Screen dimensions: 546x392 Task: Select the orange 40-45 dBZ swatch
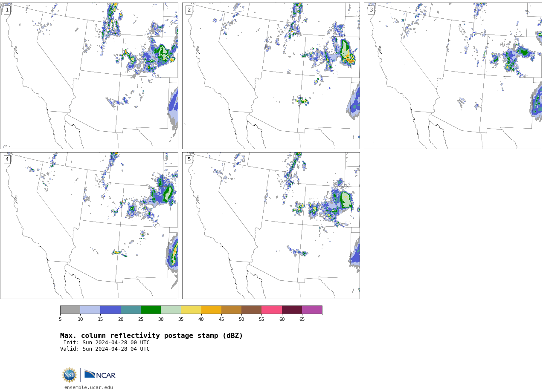coord(211,310)
